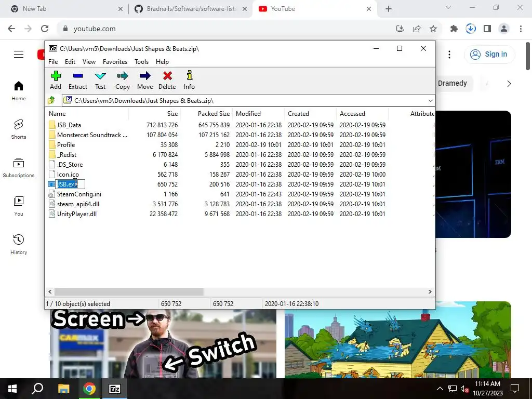This screenshot has width=532, height=399.
Task: Click the YouTube page vertical scrollbar
Action: pos(528,56)
